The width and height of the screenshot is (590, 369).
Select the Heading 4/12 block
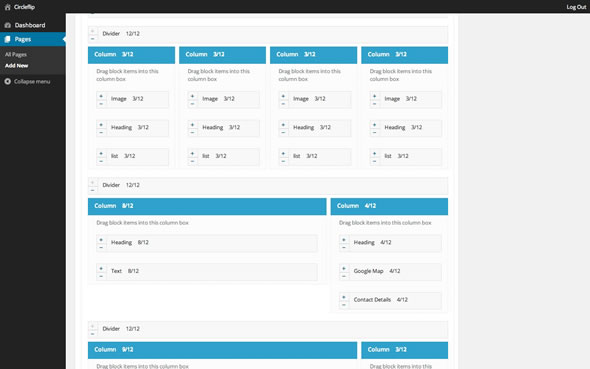(390, 243)
